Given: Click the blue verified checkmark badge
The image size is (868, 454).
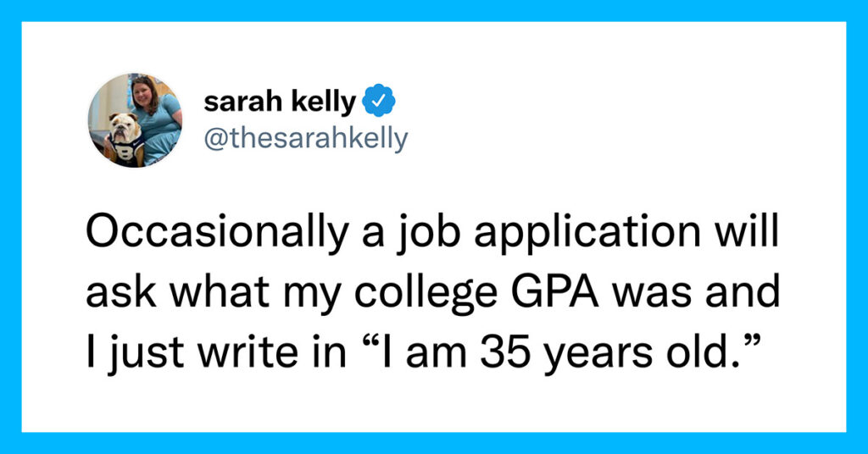Looking at the screenshot, I should [379, 100].
